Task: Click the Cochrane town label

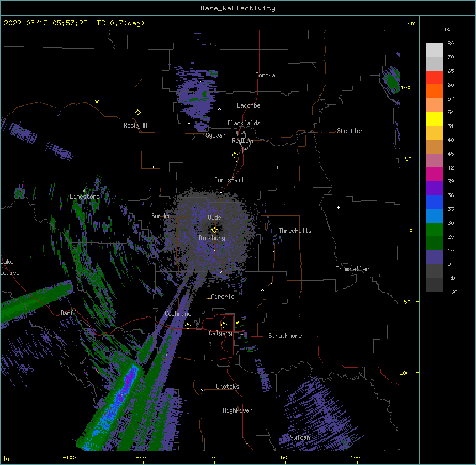Action: click(178, 314)
